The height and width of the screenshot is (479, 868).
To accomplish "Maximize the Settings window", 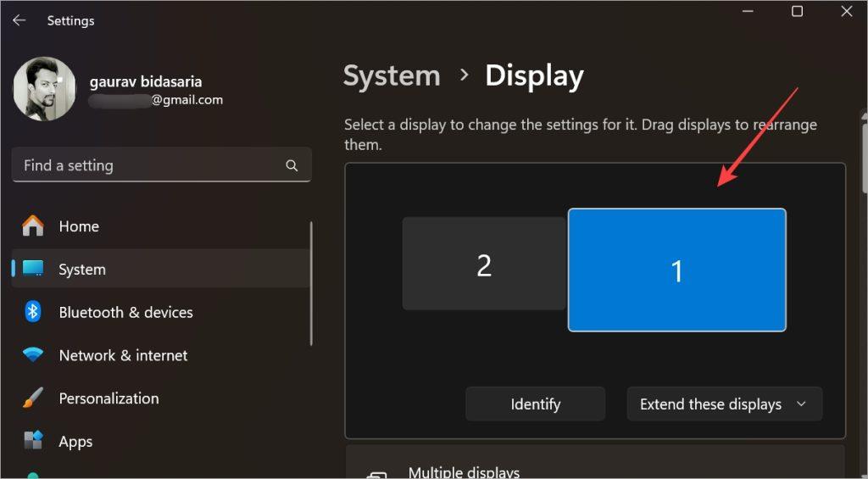I will 797,11.
